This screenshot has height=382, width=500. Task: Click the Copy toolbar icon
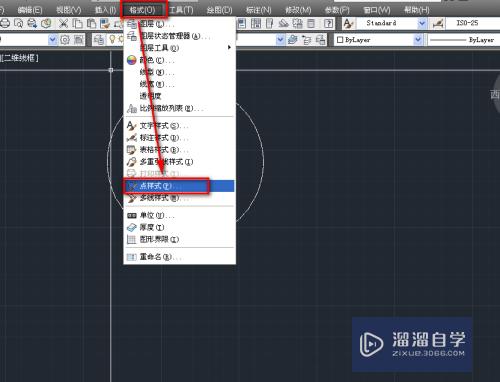point(77,23)
